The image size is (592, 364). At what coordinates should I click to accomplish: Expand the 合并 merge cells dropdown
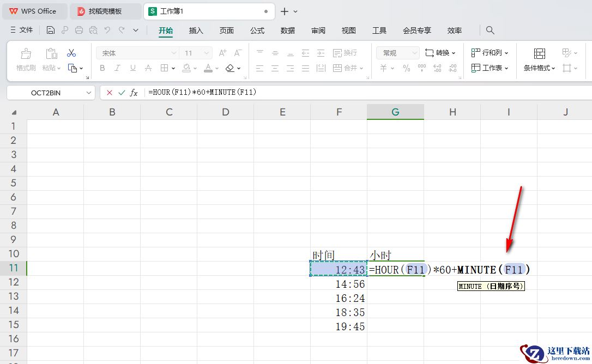[361, 68]
